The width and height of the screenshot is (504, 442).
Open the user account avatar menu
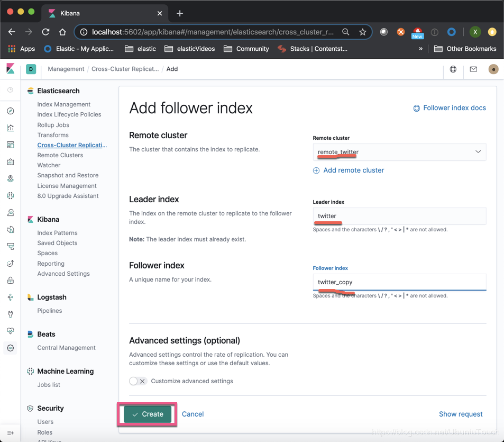[493, 69]
